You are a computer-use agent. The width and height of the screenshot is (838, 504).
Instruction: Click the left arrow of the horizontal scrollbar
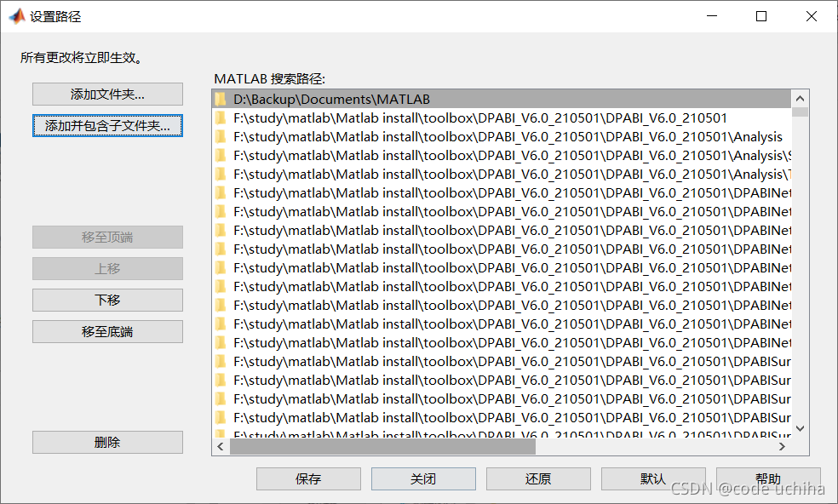click(221, 446)
